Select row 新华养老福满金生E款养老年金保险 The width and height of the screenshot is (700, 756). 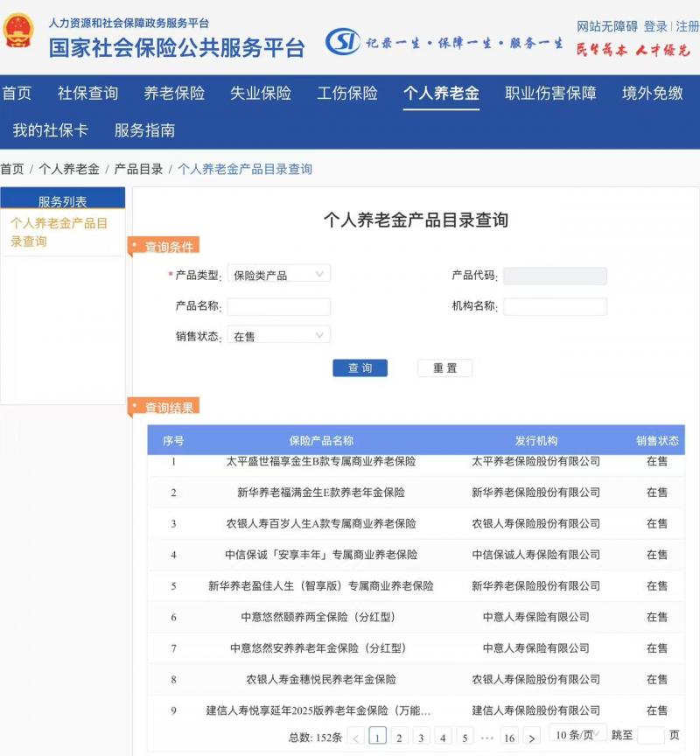click(x=416, y=493)
